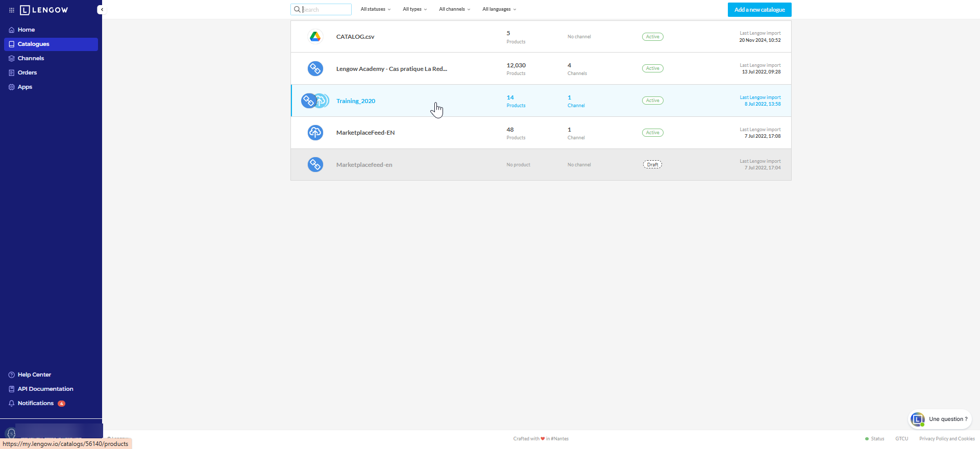Click the Google Drive icon for CATALOG.csv

(x=315, y=37)
